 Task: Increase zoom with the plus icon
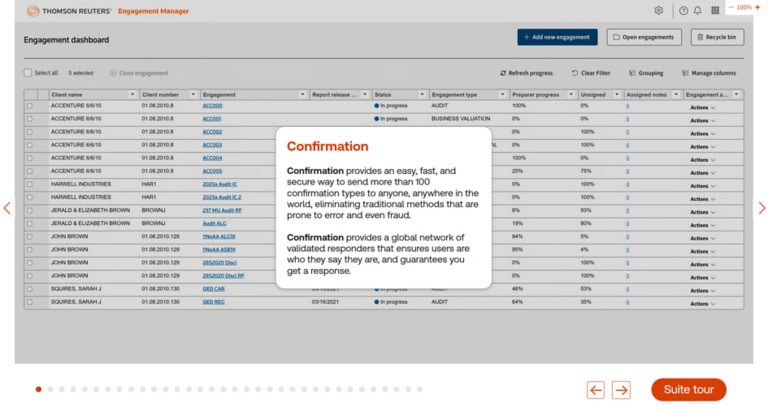pyautogui.click(x=757, y=7)
